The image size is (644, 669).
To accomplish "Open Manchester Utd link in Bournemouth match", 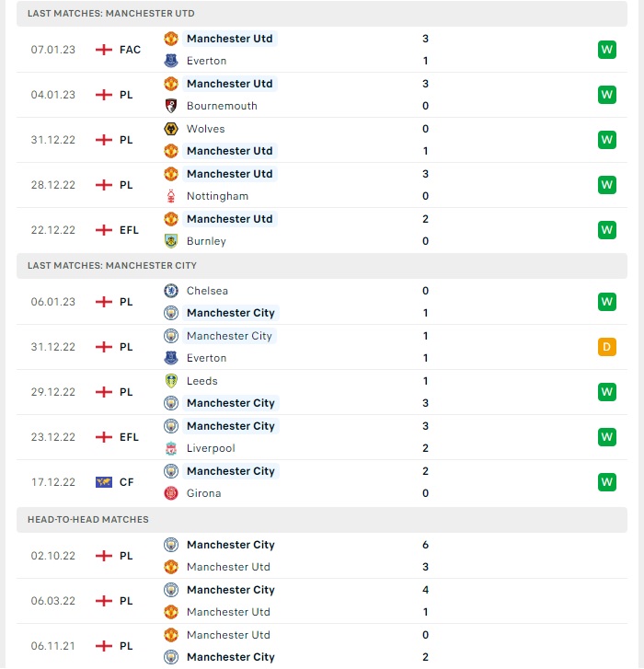I will coord(229,84).
